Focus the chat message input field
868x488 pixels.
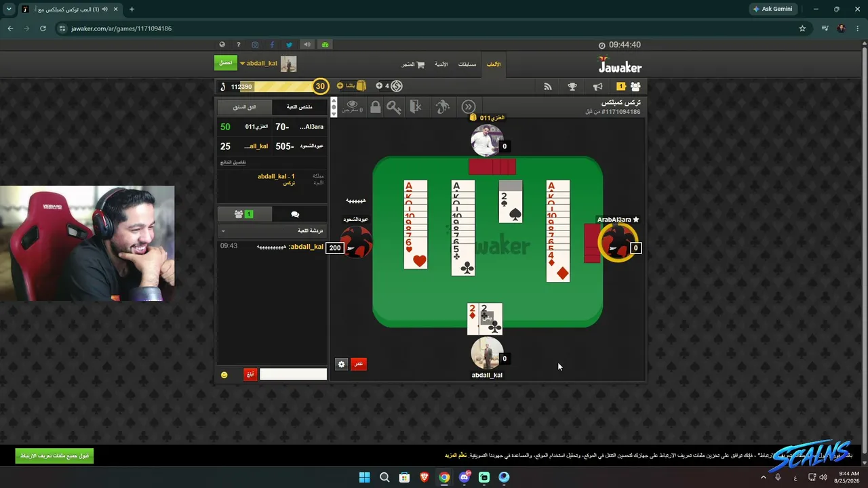point(293,374)
